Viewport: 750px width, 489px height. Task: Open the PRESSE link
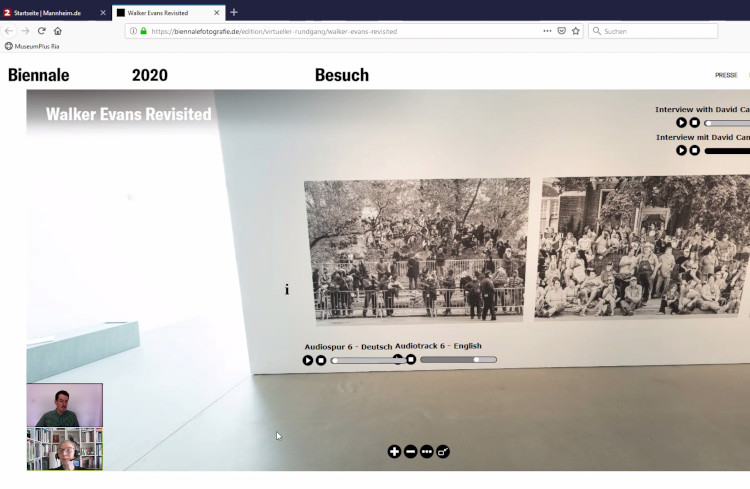[x=726, y=75]
